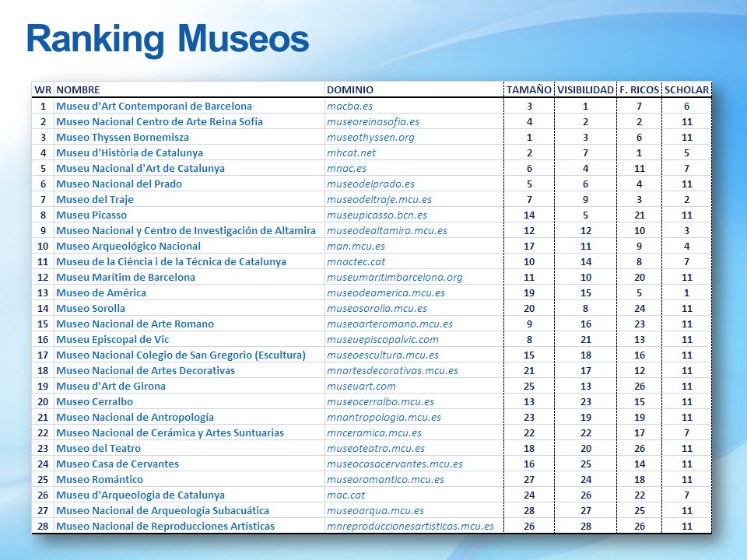The height and width of the screenshot is (560, 747).
Task: Click 'Museo del Traje' name
Action: (95, 200)
